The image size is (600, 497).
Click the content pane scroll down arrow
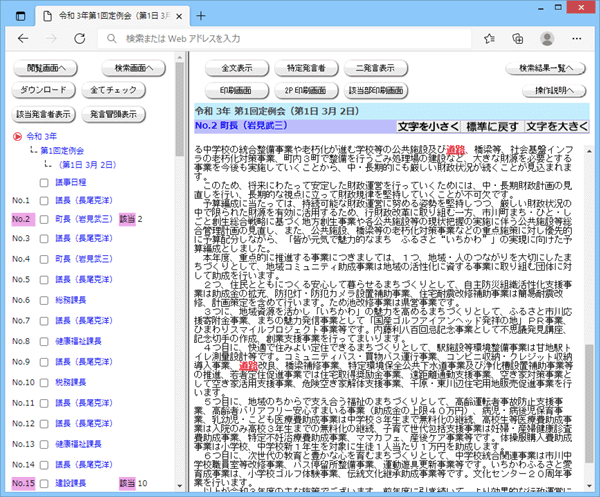(x=590, y=486)
